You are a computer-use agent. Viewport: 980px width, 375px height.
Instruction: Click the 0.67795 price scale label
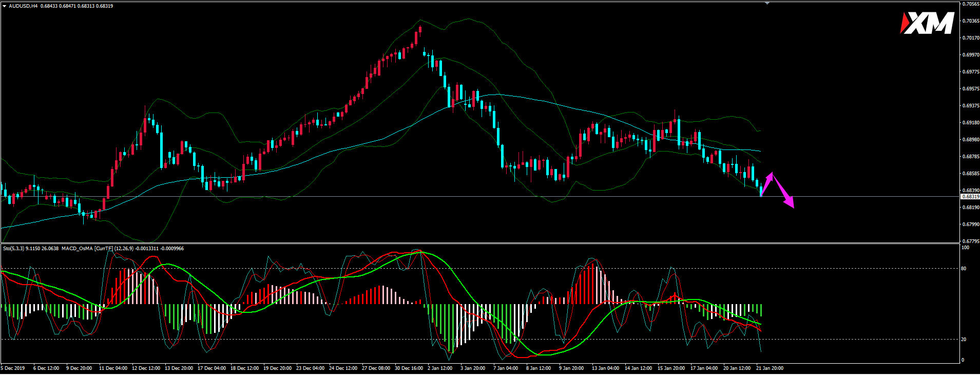pyautogui.click(x=971, y=241)
